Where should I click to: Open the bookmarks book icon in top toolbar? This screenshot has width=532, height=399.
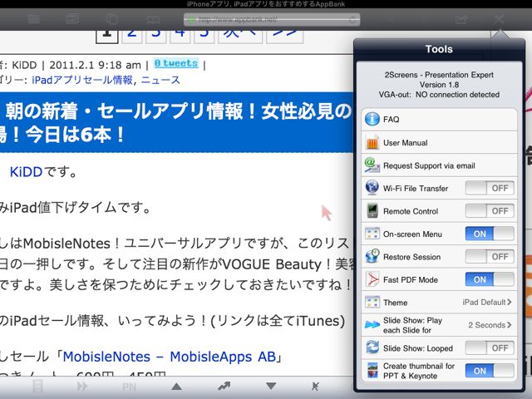pyautogui.click(x=153, y=19)
